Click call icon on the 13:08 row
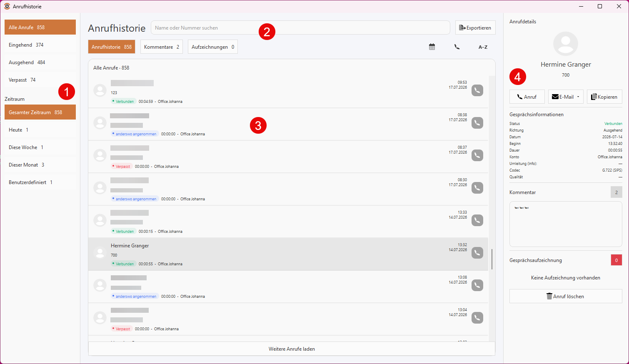Viewport: 629px width, 364px height. click(x=477, y=285)
